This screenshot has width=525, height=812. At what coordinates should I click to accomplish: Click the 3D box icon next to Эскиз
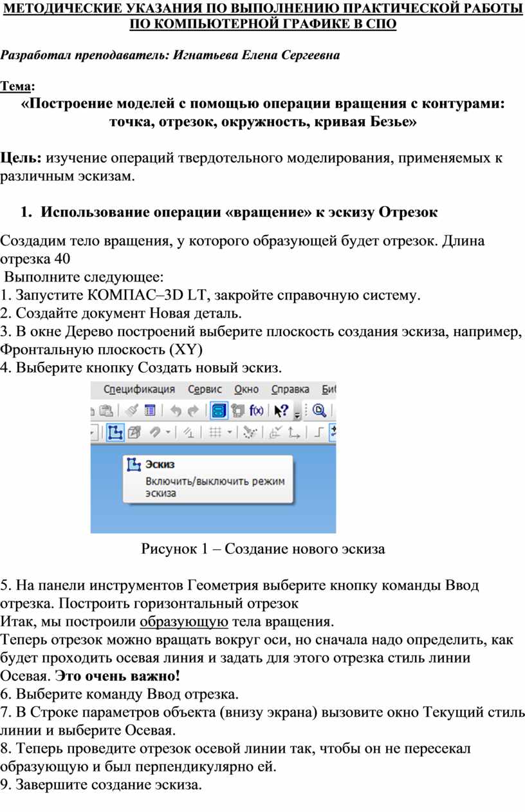[134, 433]
